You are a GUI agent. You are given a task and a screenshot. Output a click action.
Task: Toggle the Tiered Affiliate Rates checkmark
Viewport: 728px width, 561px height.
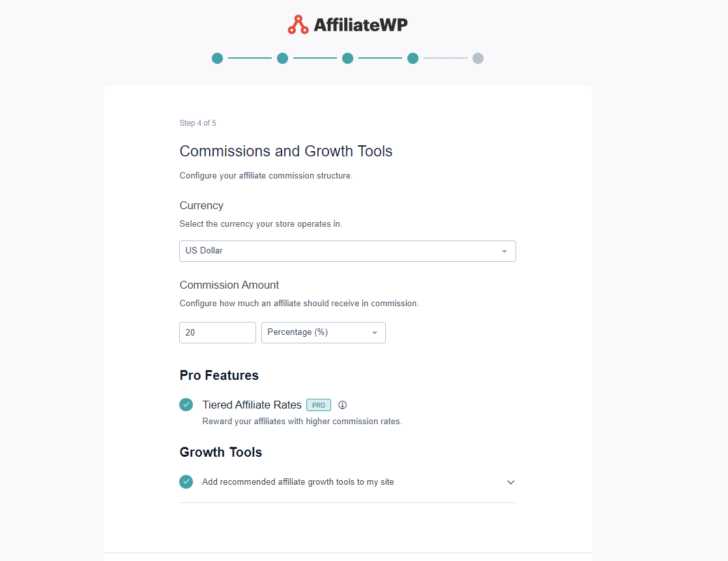[x=186, y=405]
